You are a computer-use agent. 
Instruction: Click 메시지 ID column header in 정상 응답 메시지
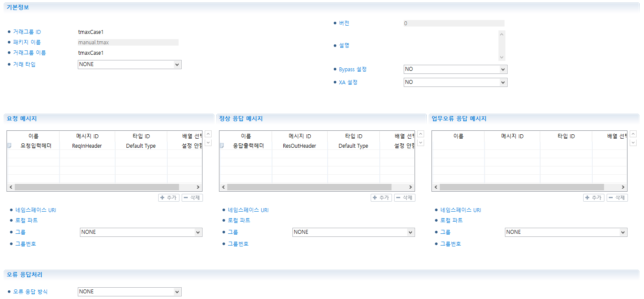pos(300,136)
